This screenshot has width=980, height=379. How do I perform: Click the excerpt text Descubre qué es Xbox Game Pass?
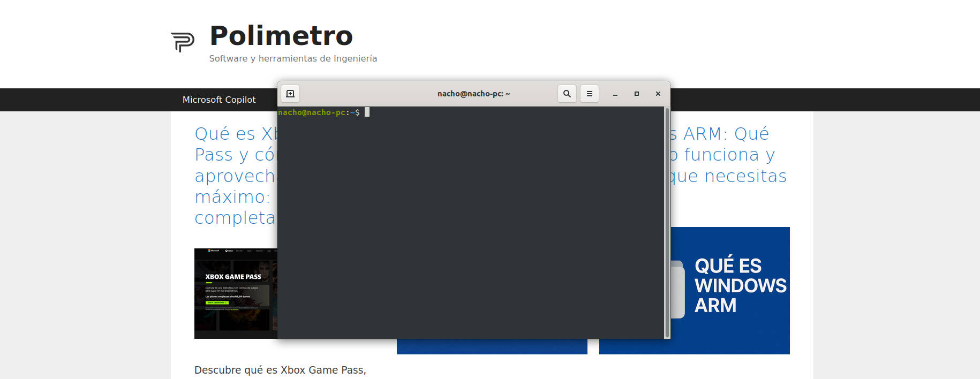point(280,370)
